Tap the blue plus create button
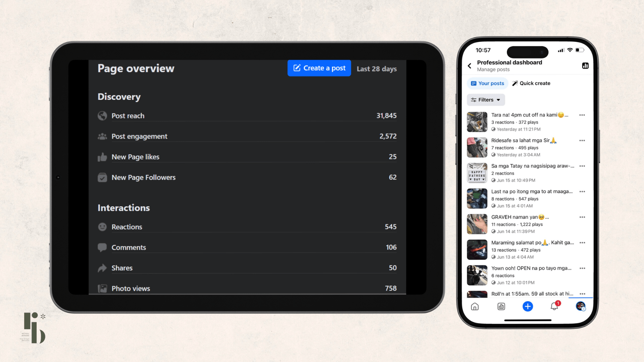This screenshot has height=362, width=644. [x=528, y=306]
